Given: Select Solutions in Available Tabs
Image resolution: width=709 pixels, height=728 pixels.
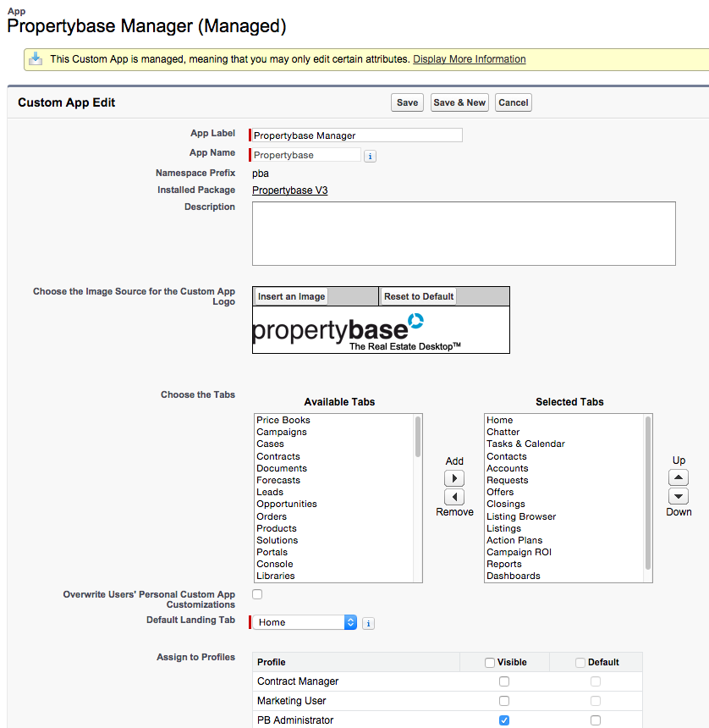Looking at the screenshot, I should [277, 540].
